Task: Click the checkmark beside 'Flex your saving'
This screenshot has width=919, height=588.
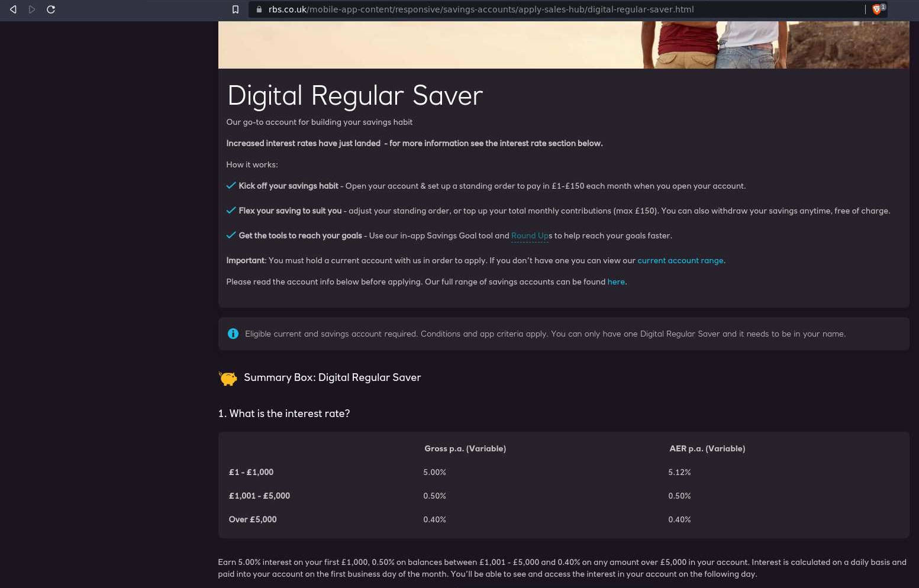Action: click(x=231, y=210)
